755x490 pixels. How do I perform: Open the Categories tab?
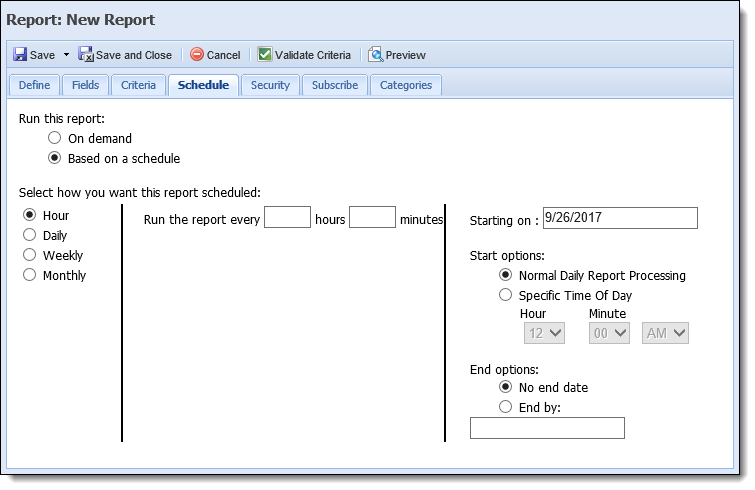[406, 85]
